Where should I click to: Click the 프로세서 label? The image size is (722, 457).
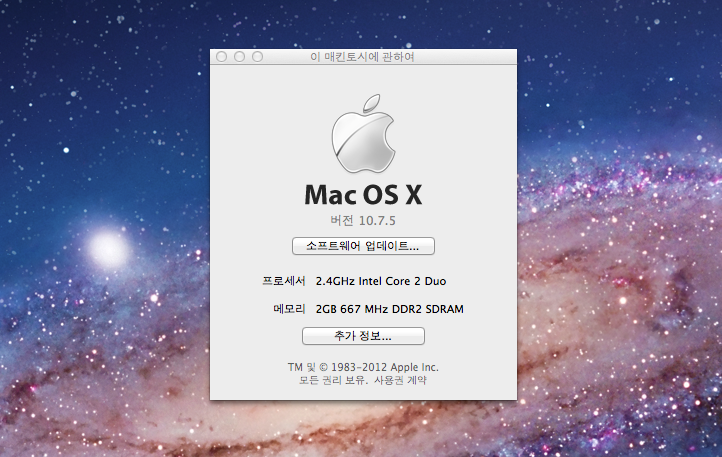point(283,282)
